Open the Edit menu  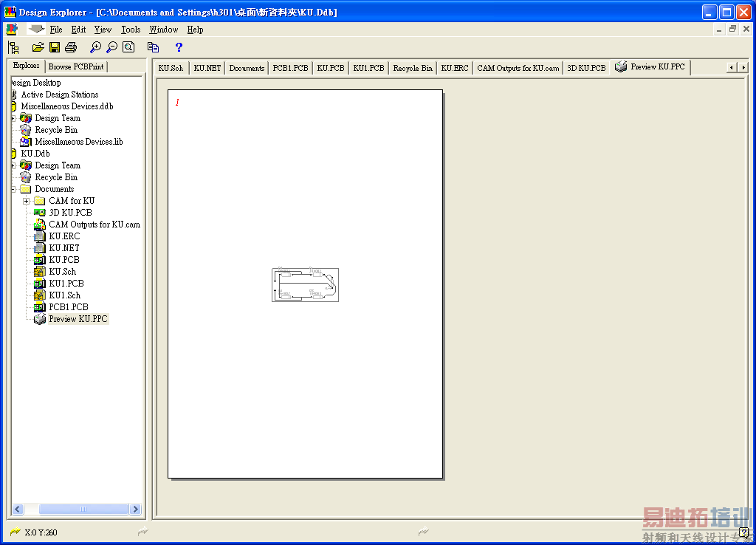[78, 30]
